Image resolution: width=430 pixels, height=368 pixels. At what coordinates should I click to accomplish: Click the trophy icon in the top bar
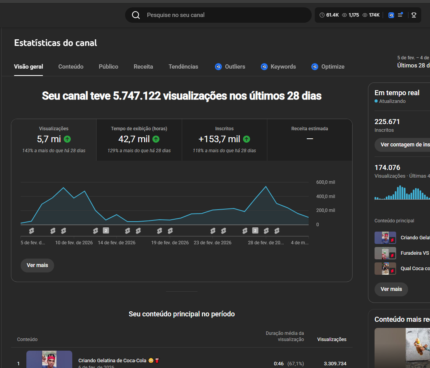pyautogui.click(x=414, y=15)
